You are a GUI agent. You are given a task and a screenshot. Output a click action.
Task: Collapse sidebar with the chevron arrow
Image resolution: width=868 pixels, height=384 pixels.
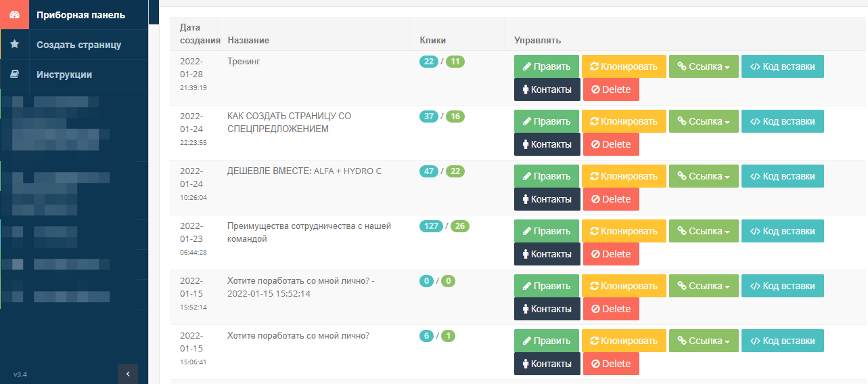127,374
